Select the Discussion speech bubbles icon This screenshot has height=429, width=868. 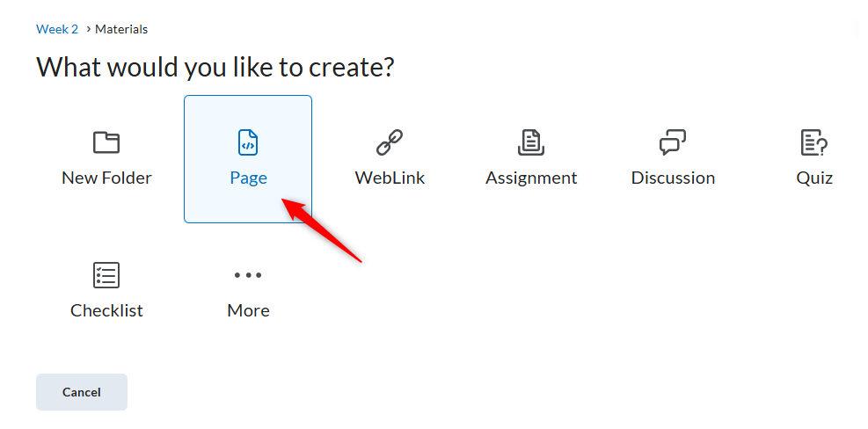coord(673,142)
